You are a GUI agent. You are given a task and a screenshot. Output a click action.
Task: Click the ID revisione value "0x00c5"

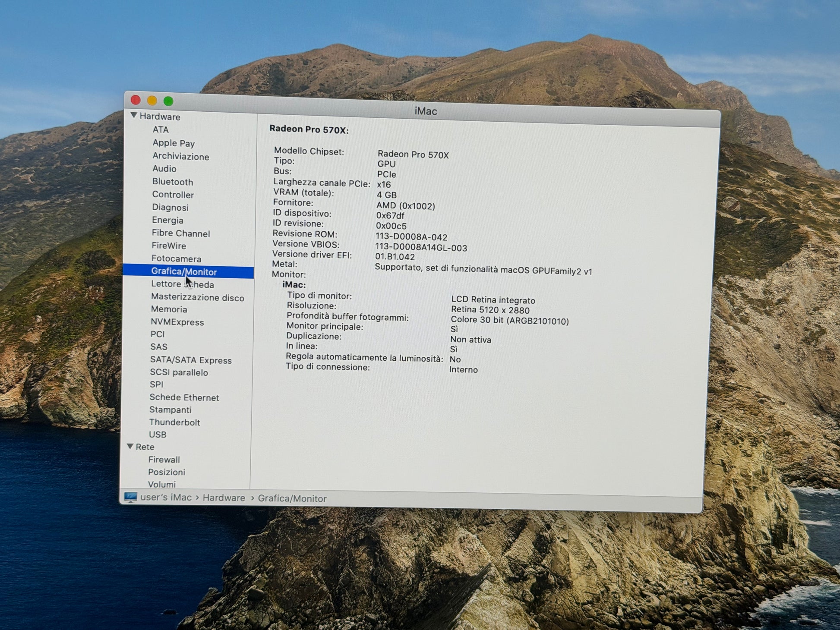coord(391,226)
